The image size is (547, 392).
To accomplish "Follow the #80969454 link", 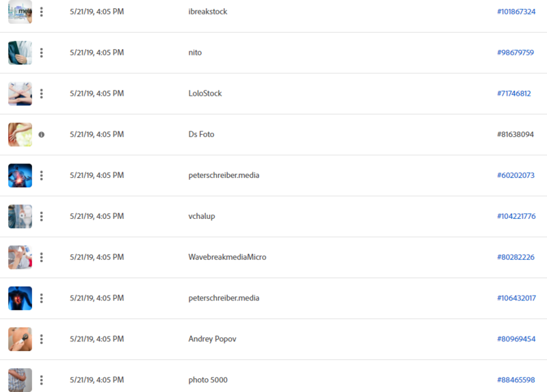I will click(516, 339).
